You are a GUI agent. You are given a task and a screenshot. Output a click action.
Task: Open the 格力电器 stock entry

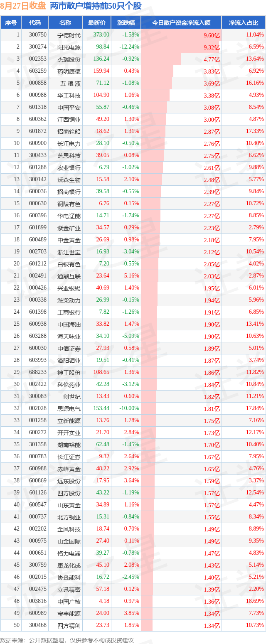coord(69,553)
